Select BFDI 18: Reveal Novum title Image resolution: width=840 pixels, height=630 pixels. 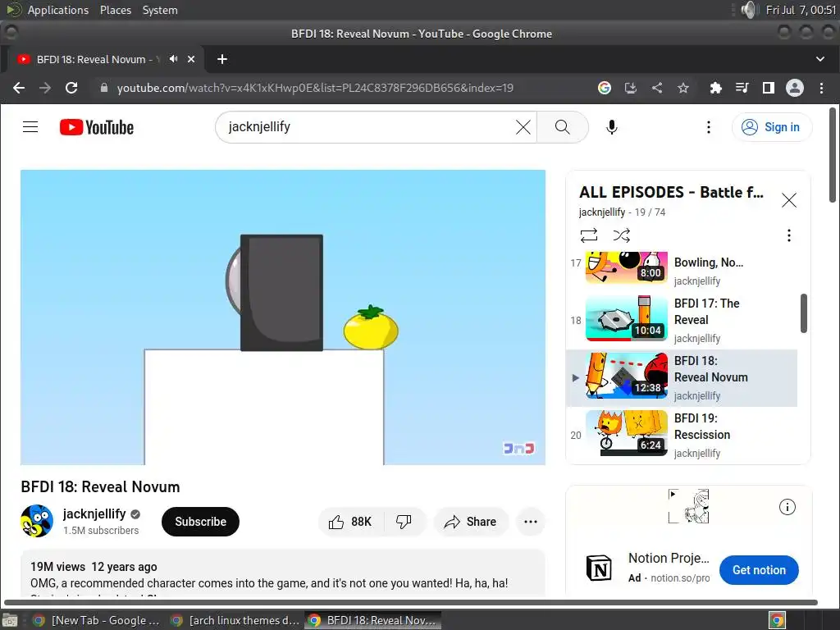coord(710,369)
